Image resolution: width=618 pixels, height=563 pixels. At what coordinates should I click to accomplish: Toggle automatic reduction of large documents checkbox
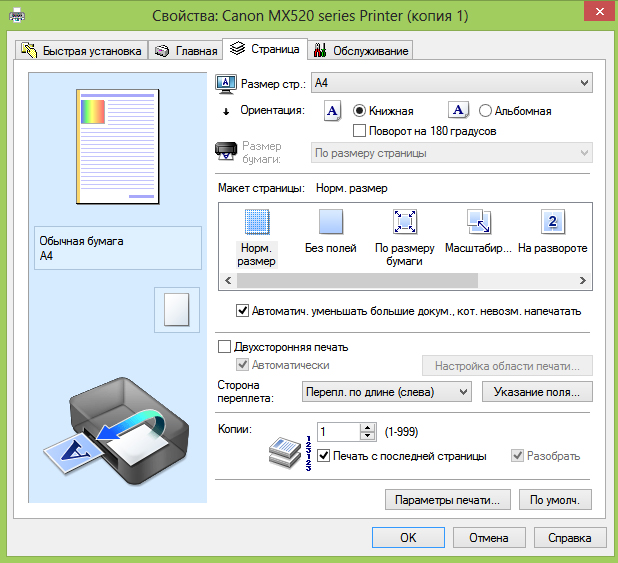(242, 311)
